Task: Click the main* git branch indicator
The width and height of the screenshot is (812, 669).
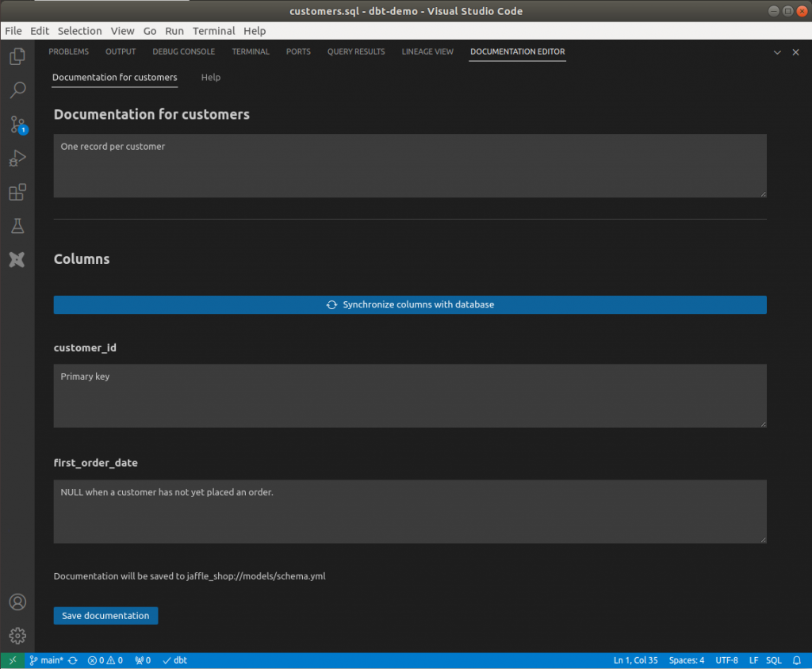Action: point(46,660)
